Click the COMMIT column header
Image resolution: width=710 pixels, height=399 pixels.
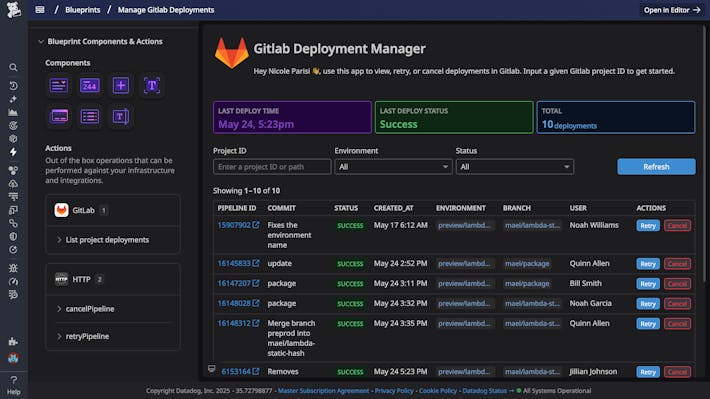[x=281, y=208]
